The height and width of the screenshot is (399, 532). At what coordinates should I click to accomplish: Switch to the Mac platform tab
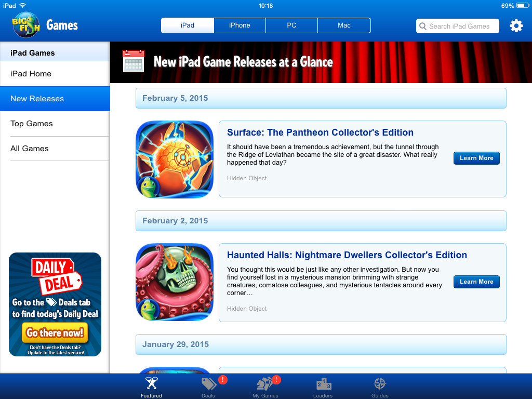pyautogui.click(x=344, y=25)
